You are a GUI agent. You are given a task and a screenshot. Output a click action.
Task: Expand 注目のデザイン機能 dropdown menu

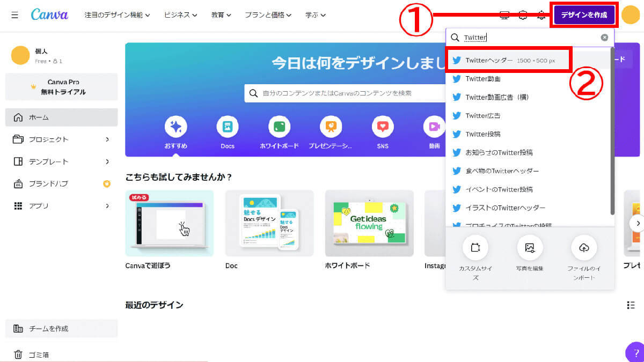(x=117, y=15)
